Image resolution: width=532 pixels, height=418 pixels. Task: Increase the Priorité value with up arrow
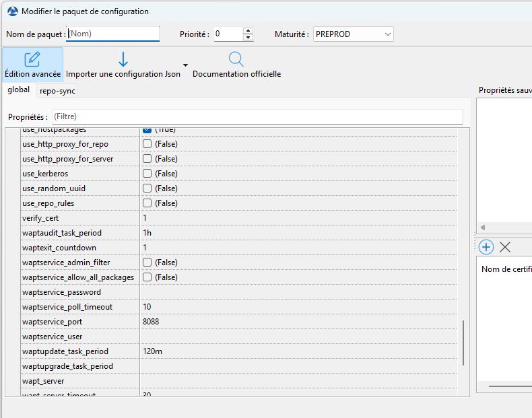[x=248, y=31]
